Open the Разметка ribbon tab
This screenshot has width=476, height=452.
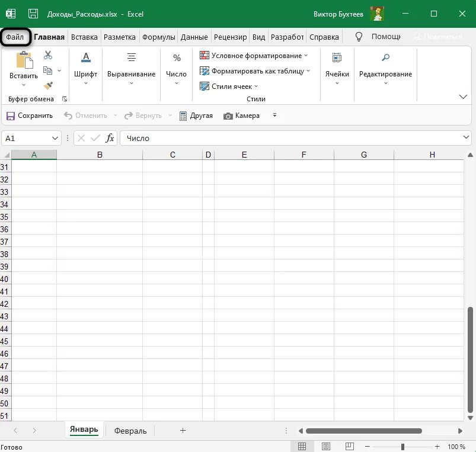(x=120, y=37)
